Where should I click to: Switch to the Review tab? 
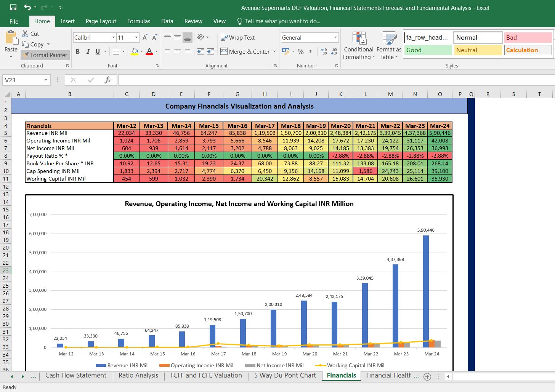pos(193,21)
